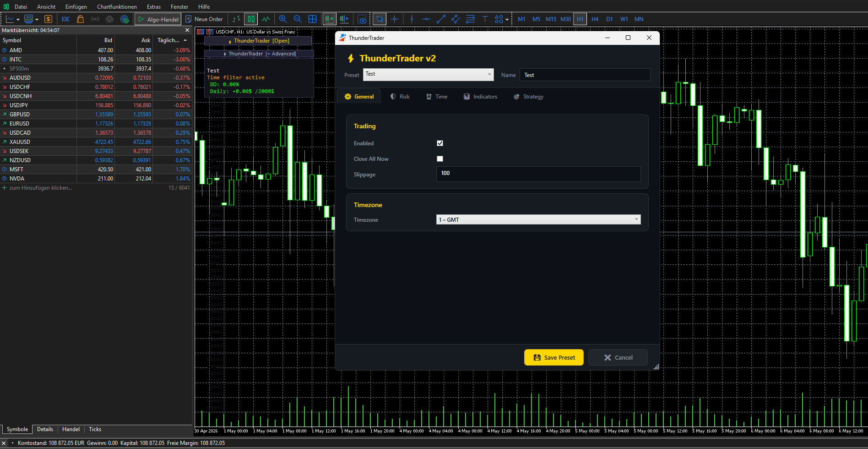Select the horizontal line drawing tool
868x449 pixels.
[x=426, y=19]
